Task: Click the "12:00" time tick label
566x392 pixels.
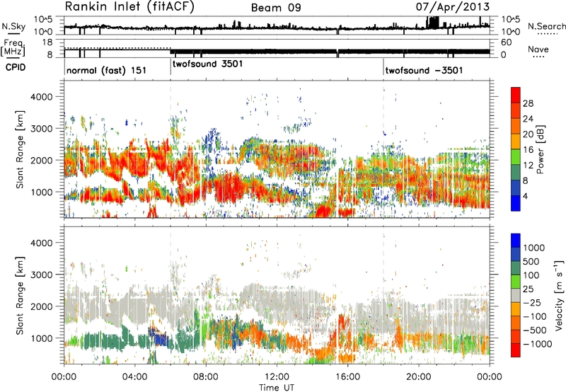Action: [277, 377]
